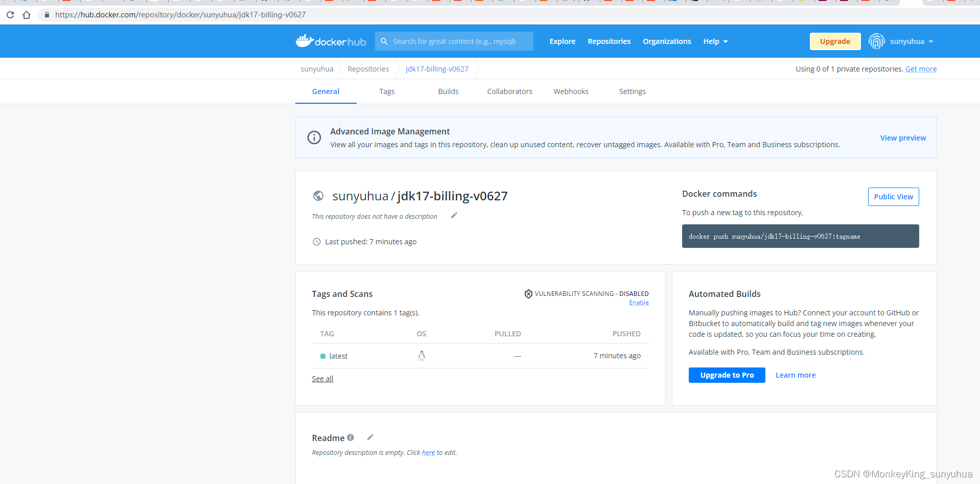The image size is (980, 484).
Task: Click the Linux penguin icon for latest tag
Action: (421, 355)
